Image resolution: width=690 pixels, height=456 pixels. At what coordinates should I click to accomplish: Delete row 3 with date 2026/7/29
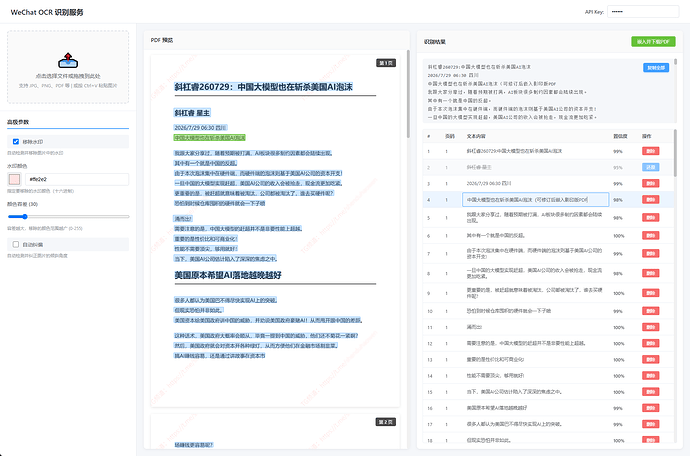650,184
